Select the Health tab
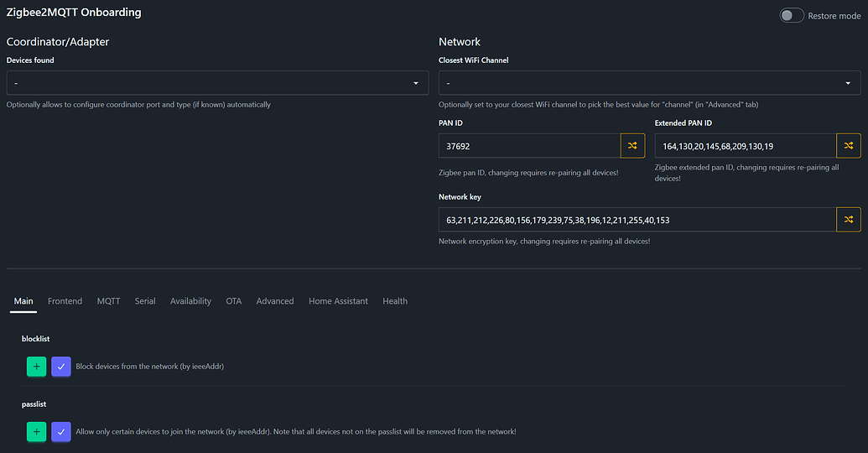 pyautogui.click(x=395, y=301)
